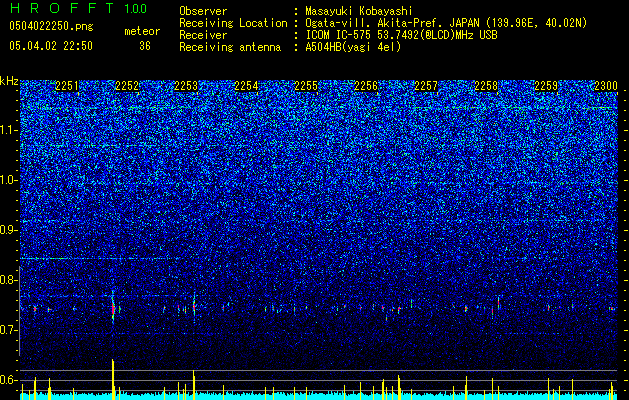Click the meteor count 36
This screenshot has width=629, height=400.
[145, 46]
